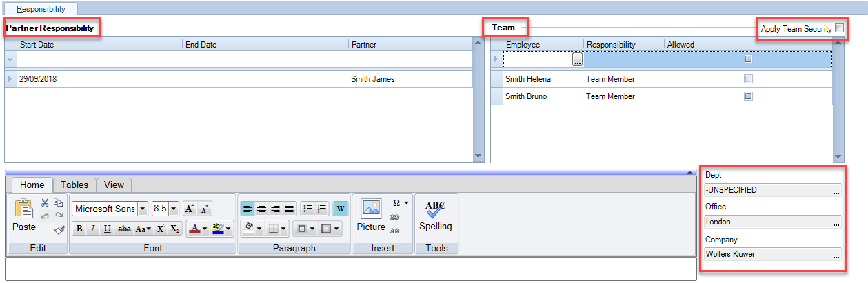Click the Shrink Font icon
Screen dimensions: 868x283
(x=205, y=209)
